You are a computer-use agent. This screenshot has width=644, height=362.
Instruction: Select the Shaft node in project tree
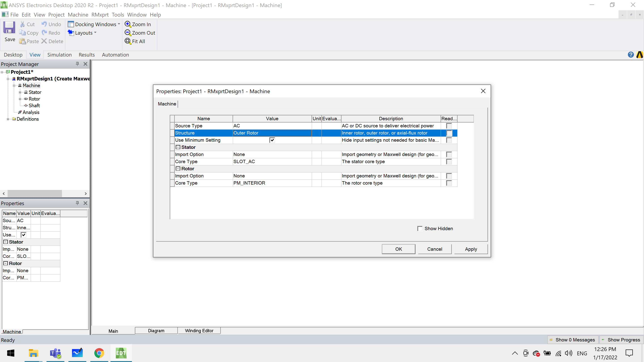[34, 106]
